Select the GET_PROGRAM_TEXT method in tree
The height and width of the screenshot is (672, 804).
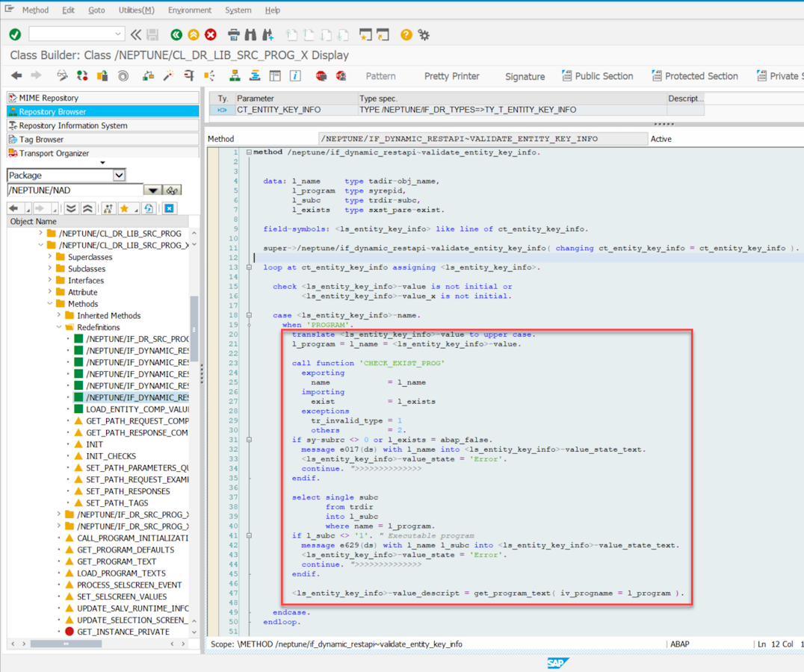coord(117,561)
